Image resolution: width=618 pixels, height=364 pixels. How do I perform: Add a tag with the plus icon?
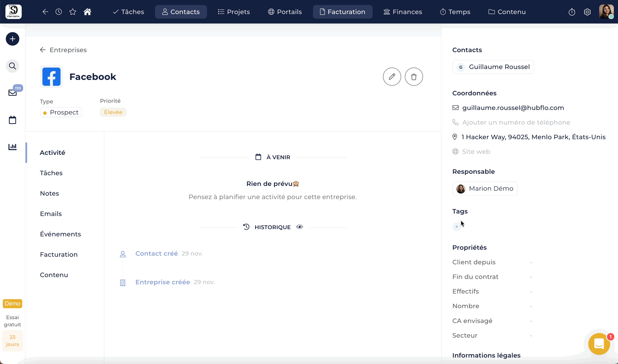(x=456, y=227)
